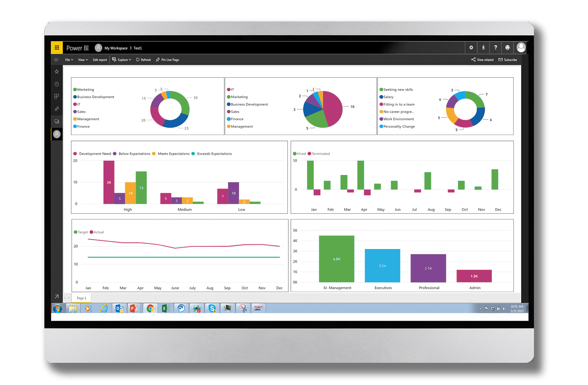Image resolution: width=588 pixels, height=385 pixels.
Task: Select the Professional 2.7K bar
Action: click(x=428, y=268)
